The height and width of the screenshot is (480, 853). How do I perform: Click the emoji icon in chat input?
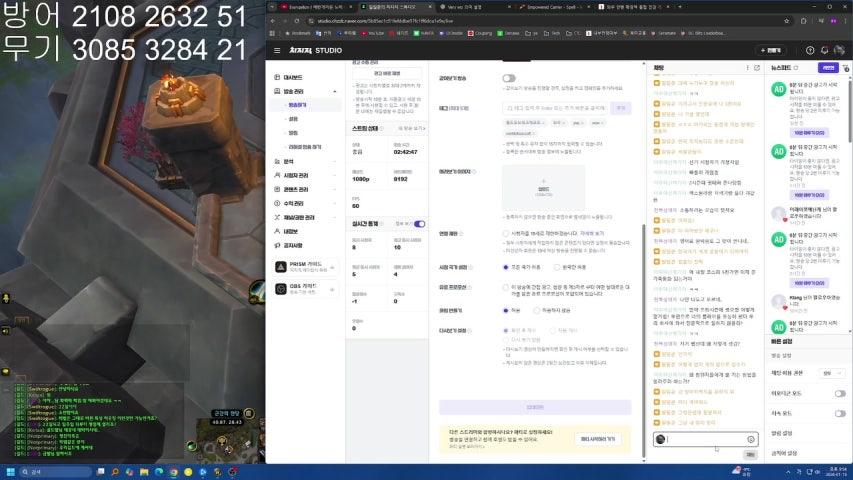point(750,439)
